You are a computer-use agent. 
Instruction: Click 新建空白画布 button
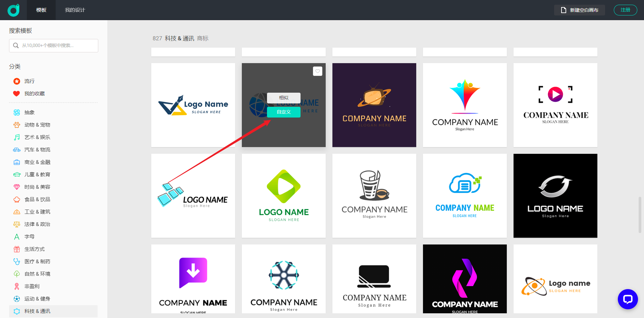(579, 10)
